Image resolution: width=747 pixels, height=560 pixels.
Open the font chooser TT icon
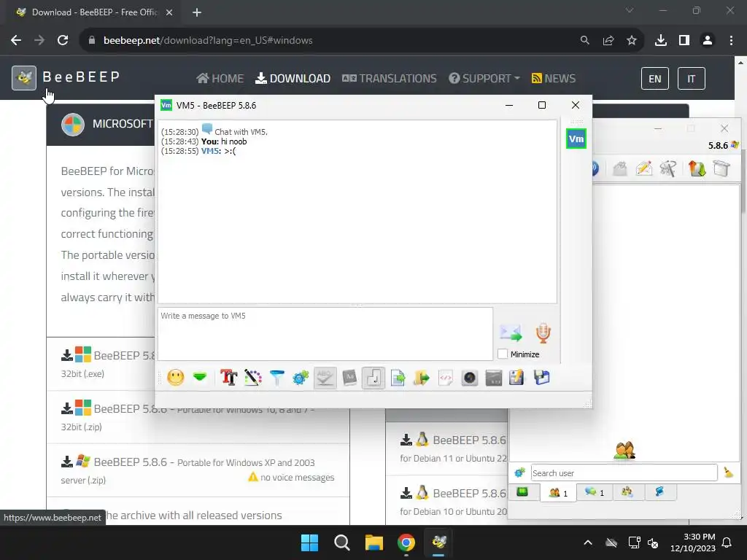tap(228, 378)
